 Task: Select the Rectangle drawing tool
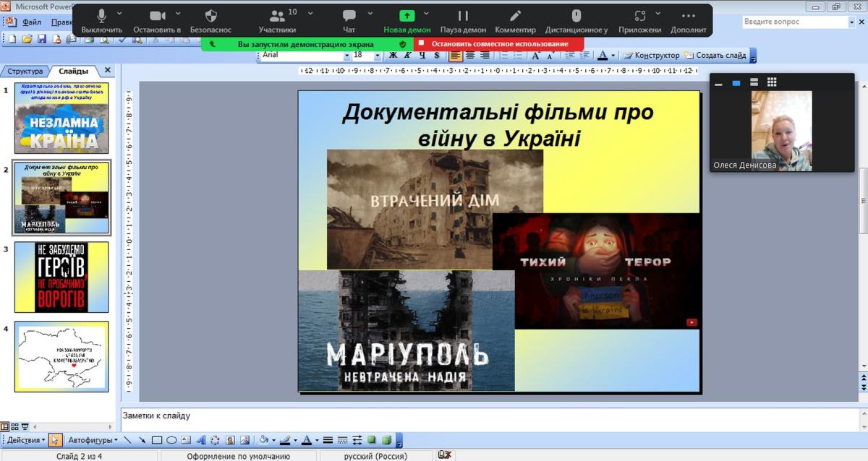[x=156, y=439]
